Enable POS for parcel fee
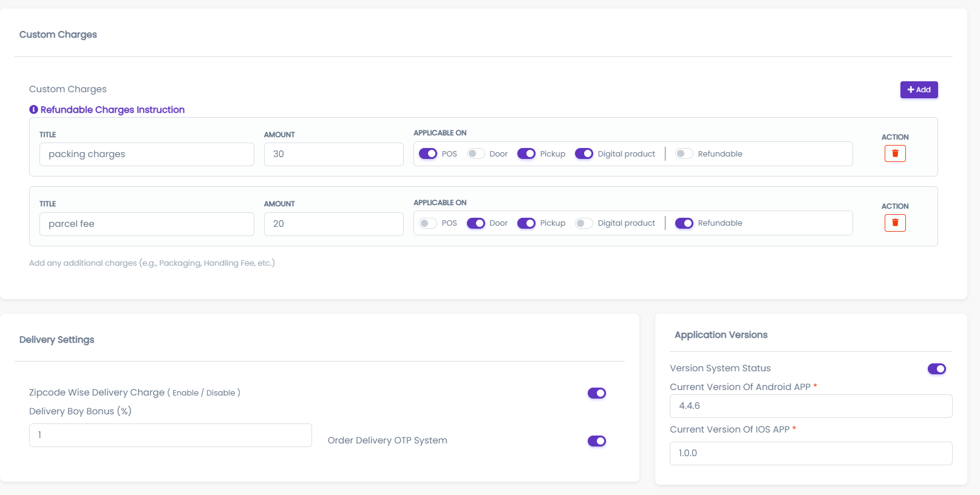 click(x=428, y=223)
